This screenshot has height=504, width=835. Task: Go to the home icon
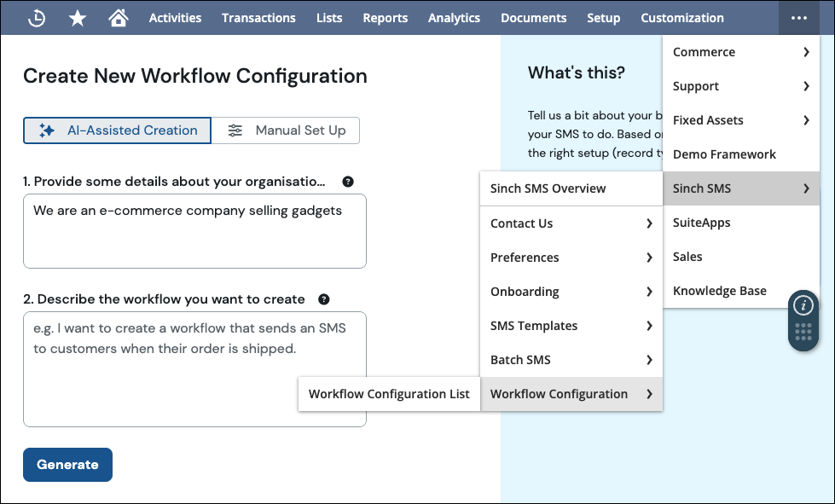(119, 18)
